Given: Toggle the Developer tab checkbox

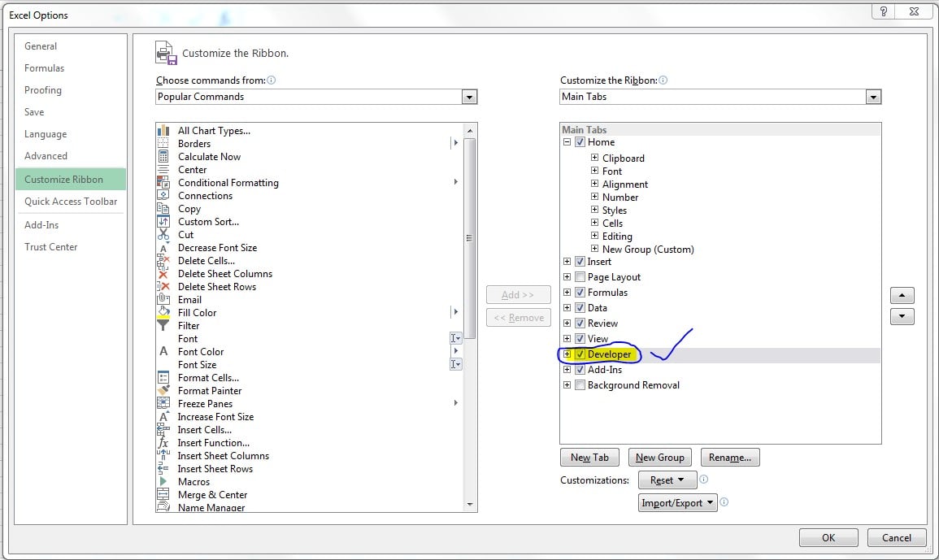Looking at the screenshot, I should pos(580,354).
